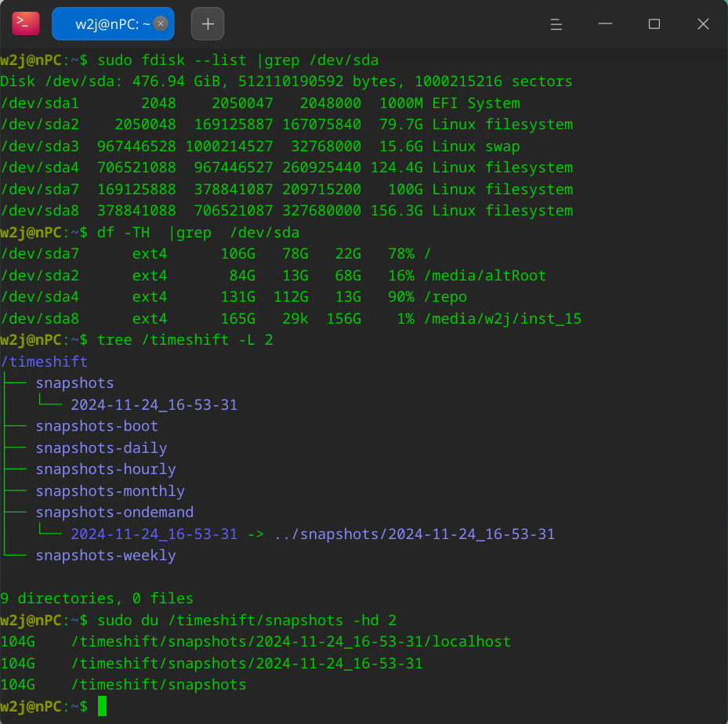The height and width of the screenshot is (724, 728).
Task: Click '9 directories, 0 files' summary line
Action: [x=96, y=599]
